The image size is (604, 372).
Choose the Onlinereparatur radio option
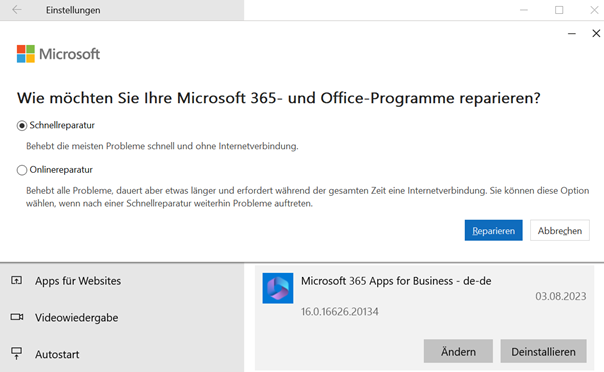22,170
